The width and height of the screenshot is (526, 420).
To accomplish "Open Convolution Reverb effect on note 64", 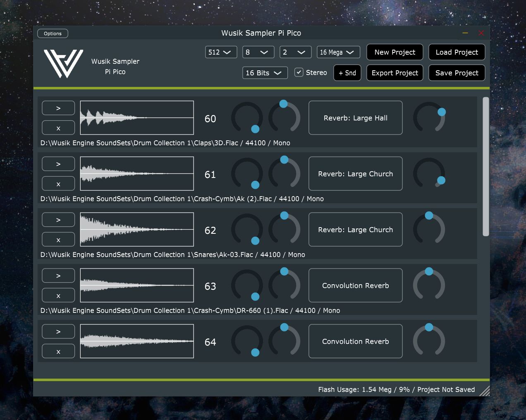I will pyautogui.click(x=356, y=341).
